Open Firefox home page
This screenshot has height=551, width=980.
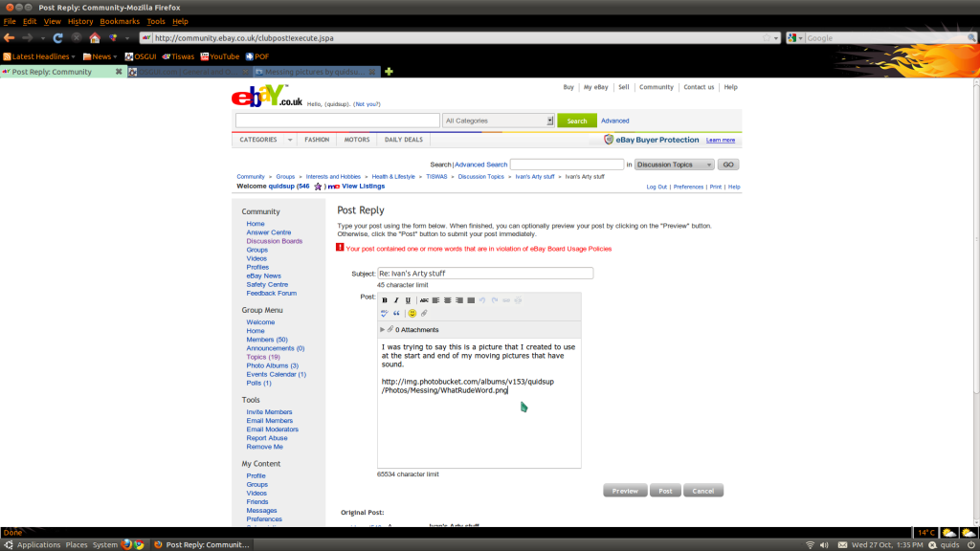(95, 38)
